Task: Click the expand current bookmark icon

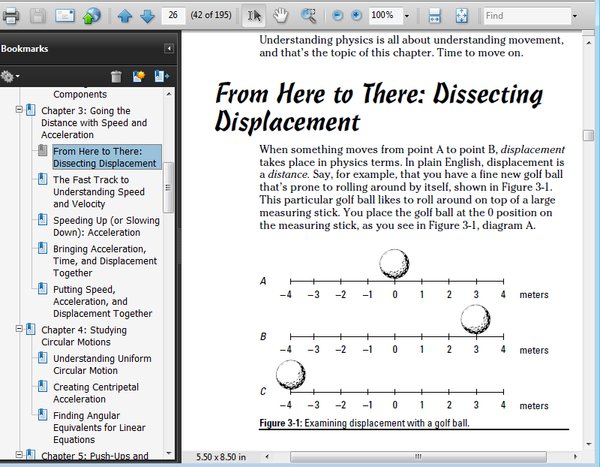Action: pos(161,77)
